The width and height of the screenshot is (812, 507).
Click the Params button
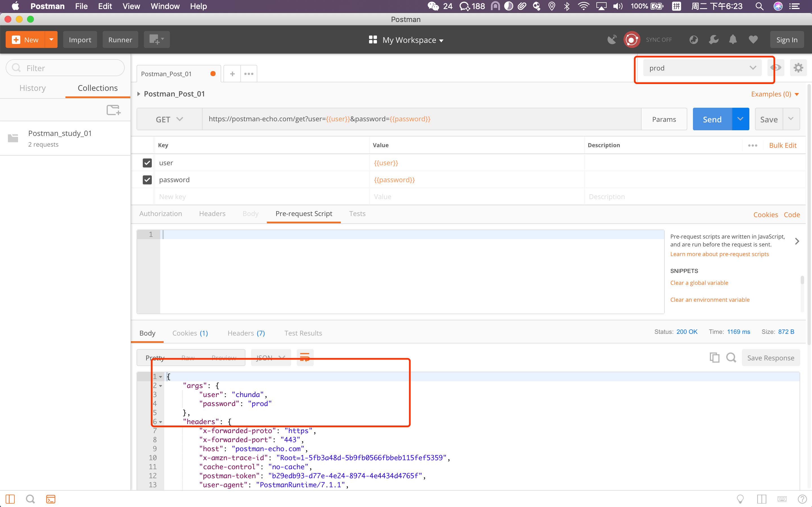pyautogui.click(x=664, y=119)
